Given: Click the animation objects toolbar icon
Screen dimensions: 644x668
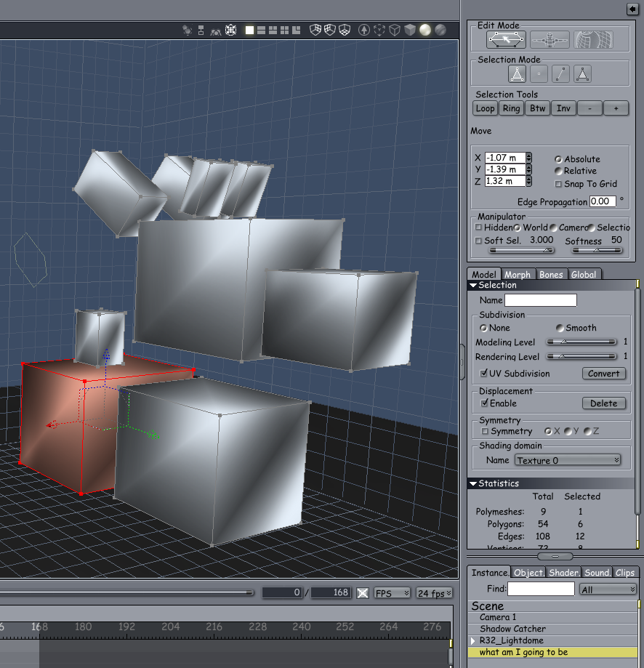Looking at the screenshot, I should [187, 30].
